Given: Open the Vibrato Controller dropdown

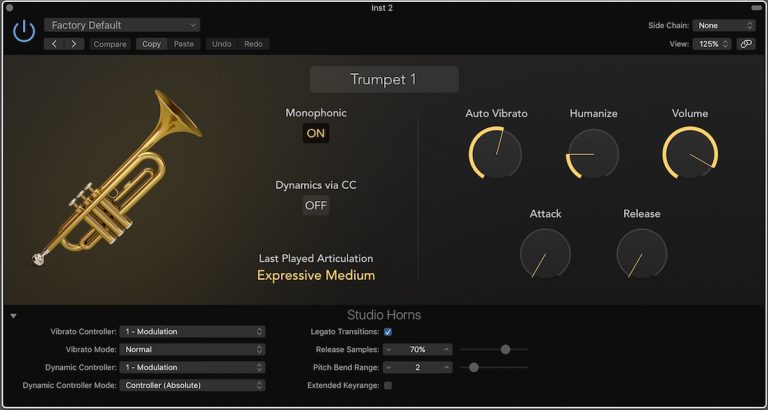Looking at the screenshot, I should coord(192,332).
